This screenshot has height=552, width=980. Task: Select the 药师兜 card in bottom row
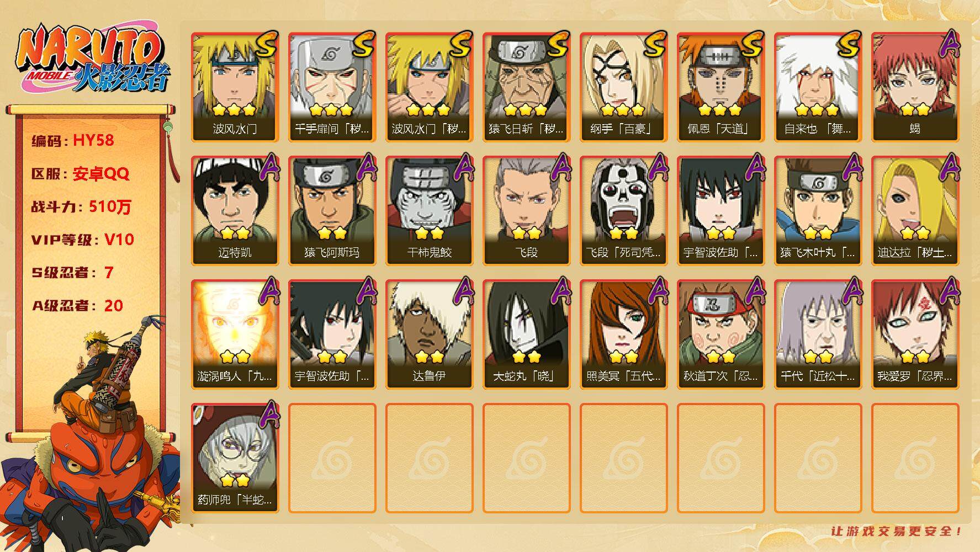(x=235, y=458)
